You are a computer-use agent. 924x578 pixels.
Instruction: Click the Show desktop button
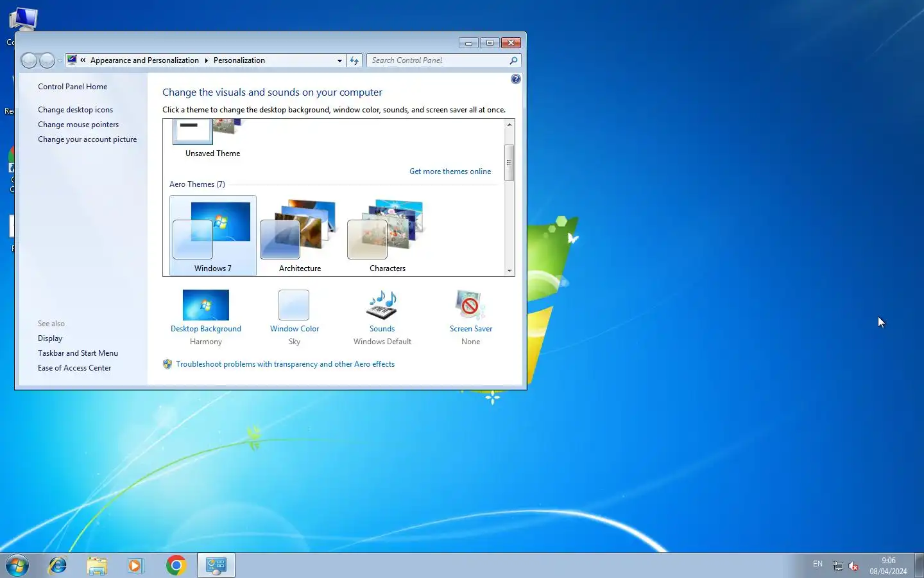tap(919, 565)
